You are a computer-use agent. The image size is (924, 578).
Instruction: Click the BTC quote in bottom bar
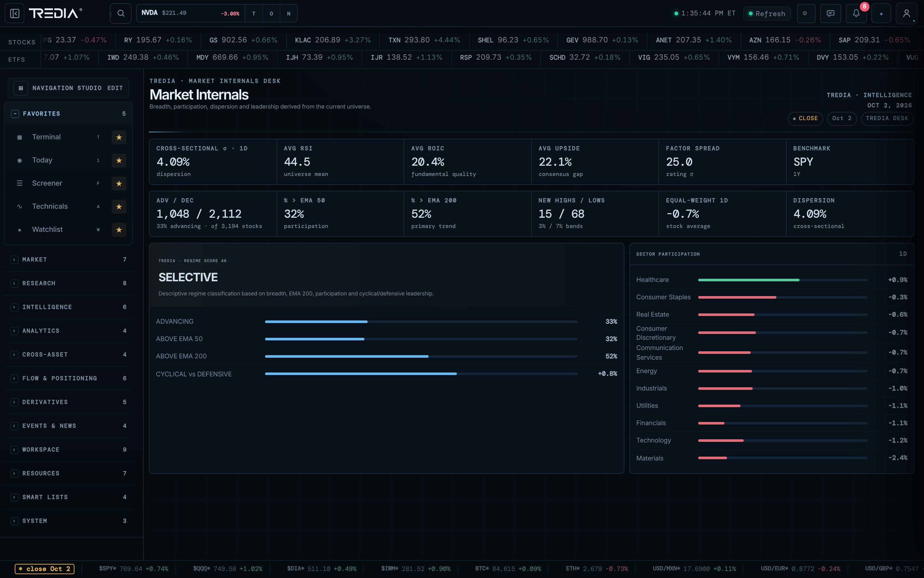click(x=508, y=569)
